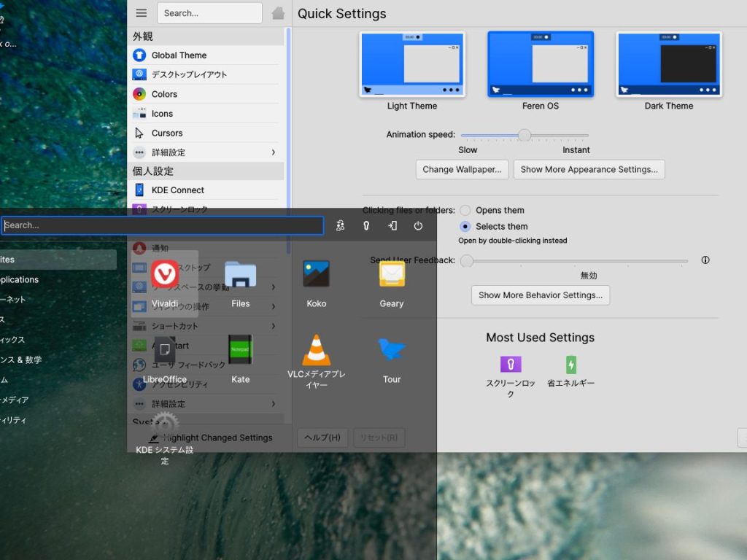Screen dimensions: 747x560
Task: Open Colors settings
Action: pos(206,94)
